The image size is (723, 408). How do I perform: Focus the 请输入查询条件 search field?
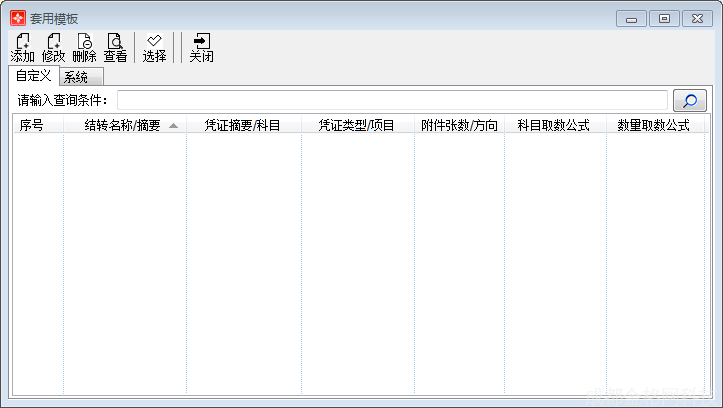pos(392,100)
